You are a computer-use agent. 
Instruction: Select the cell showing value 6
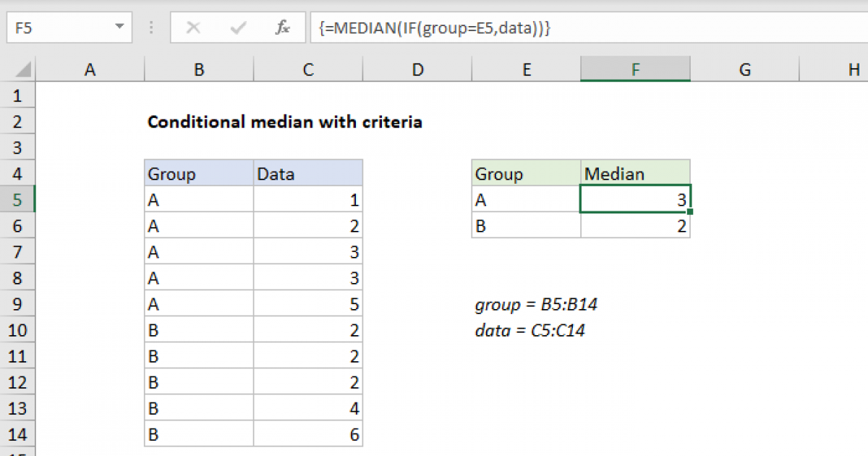(x=307, y=434)
